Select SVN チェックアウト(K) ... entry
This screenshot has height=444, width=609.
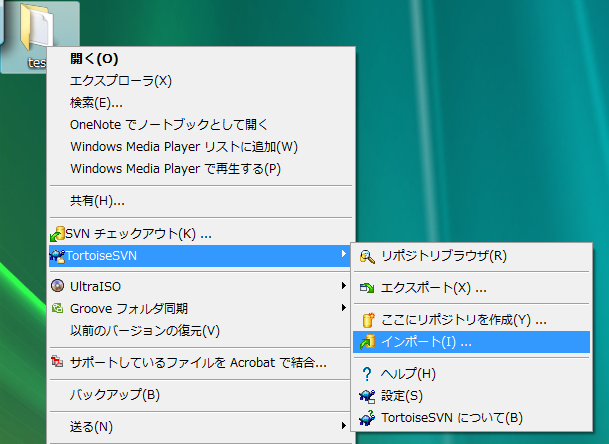(201, 234)
